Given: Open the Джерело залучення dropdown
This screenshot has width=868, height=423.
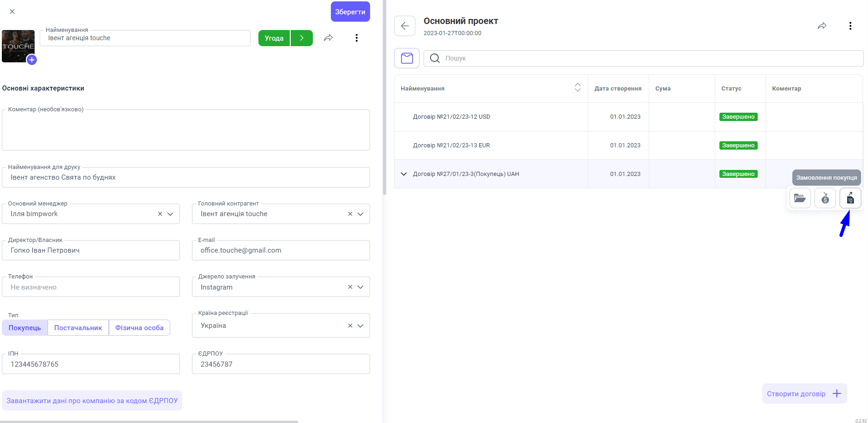Looking at the screenshot, I should point(360,287).
